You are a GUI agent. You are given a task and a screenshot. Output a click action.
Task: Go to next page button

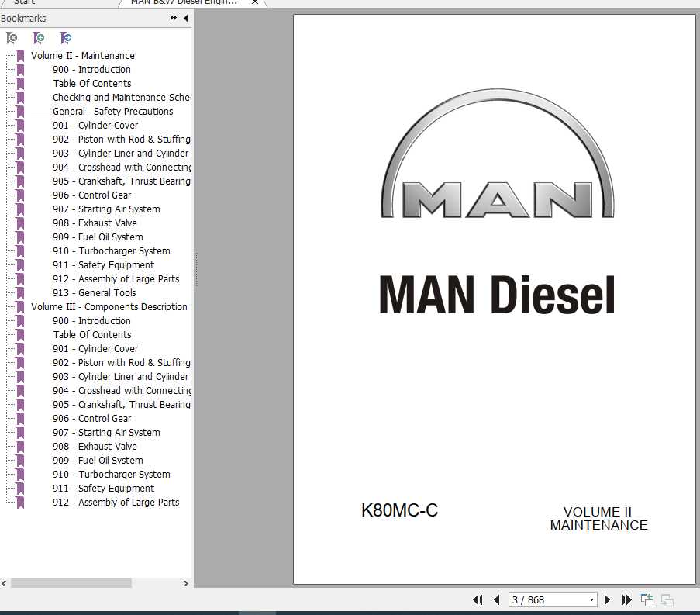[x=607, y=599]
